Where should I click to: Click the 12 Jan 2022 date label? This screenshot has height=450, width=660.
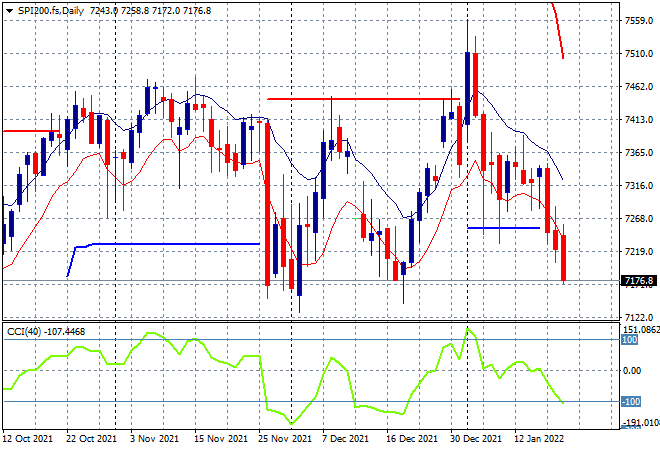(x=539, y=439)
